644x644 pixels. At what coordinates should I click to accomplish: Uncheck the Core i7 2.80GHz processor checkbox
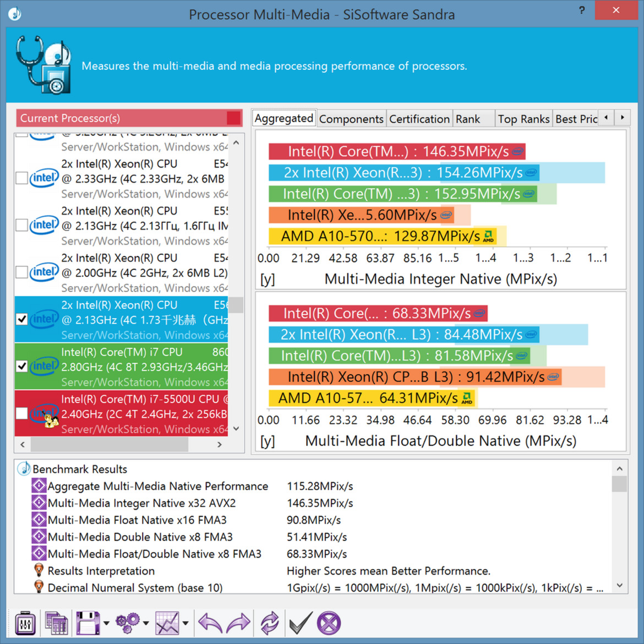click(x=22, y=366)
